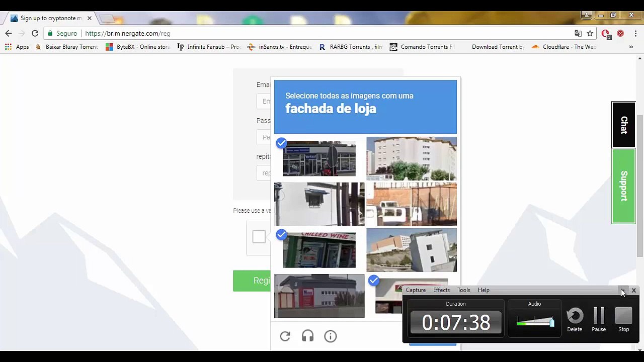Viewport: 644px width, 362px height.
Task: Click the address bar URL br.minergate.com/reg
Action: (128, 33)
